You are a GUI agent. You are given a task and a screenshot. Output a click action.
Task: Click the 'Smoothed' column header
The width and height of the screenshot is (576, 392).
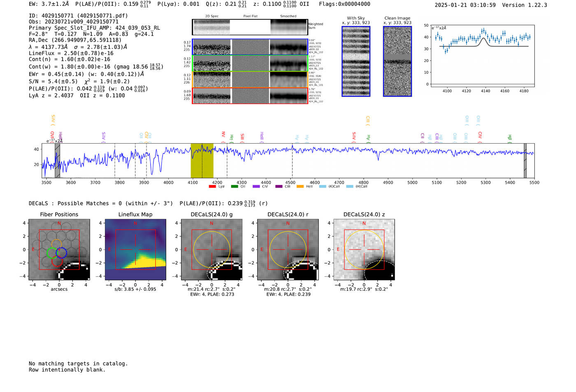tap(288, 16)
